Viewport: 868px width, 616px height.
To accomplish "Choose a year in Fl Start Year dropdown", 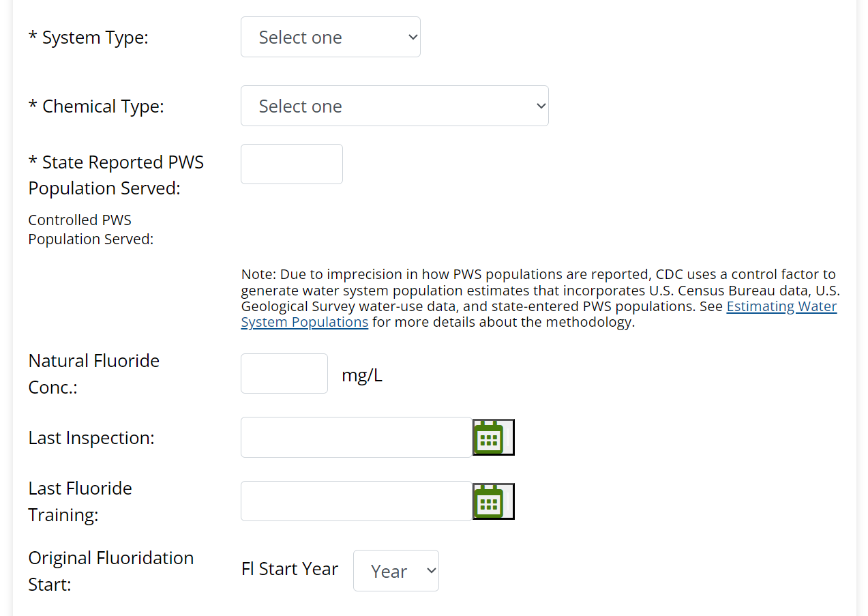I will pos(395,571).
